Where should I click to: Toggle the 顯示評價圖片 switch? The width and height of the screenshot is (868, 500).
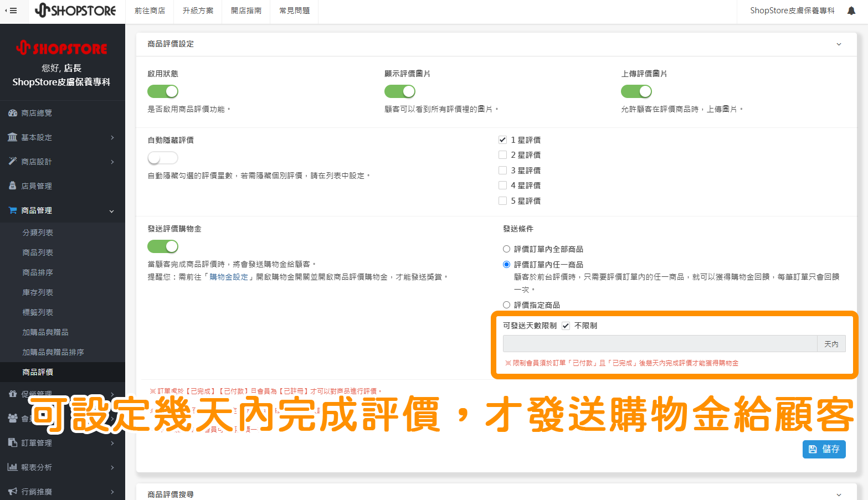pyautogui.click(x=400, y=91)
